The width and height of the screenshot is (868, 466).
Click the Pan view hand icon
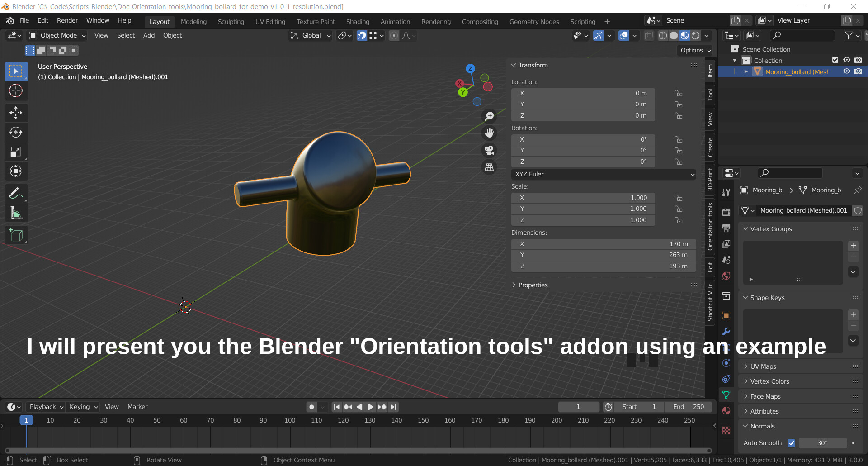pyautogui.click(x=489, y=133)
